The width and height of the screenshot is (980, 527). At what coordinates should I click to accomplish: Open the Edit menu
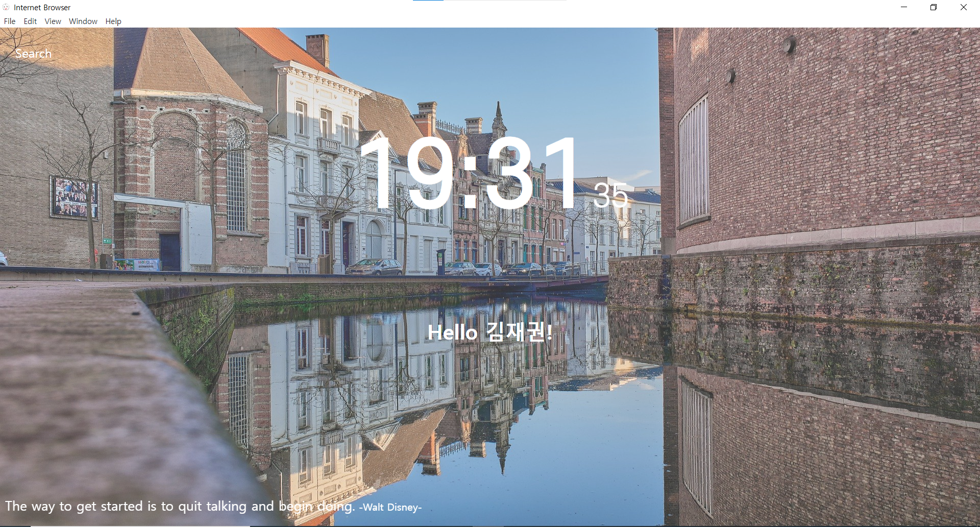(x=30, y=21)
